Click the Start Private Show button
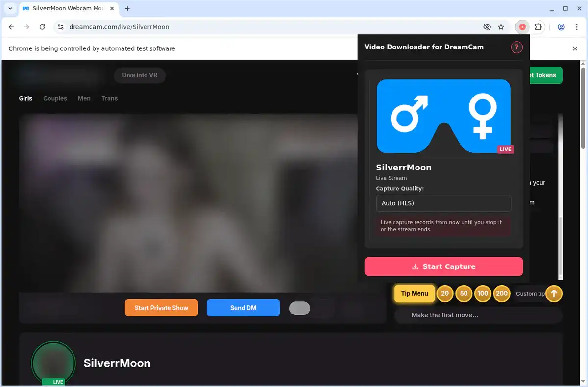Screen dimensions: 588x387 coord(161,308)
